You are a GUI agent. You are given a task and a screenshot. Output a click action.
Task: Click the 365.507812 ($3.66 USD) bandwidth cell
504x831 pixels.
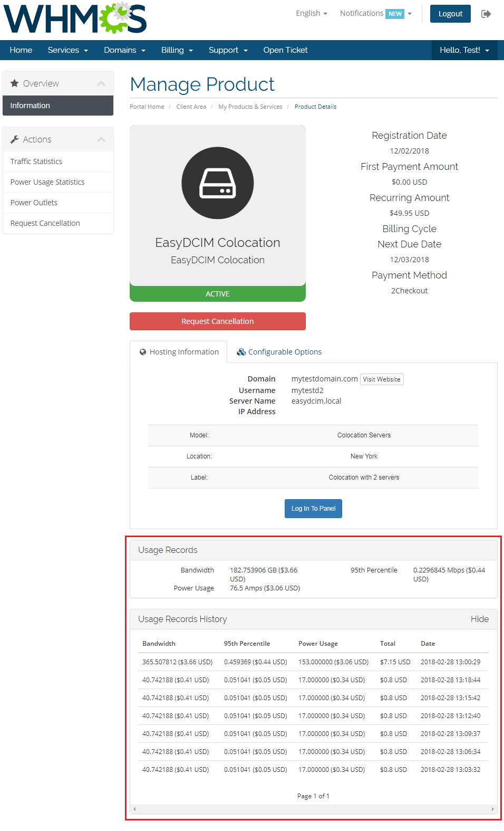177,662
